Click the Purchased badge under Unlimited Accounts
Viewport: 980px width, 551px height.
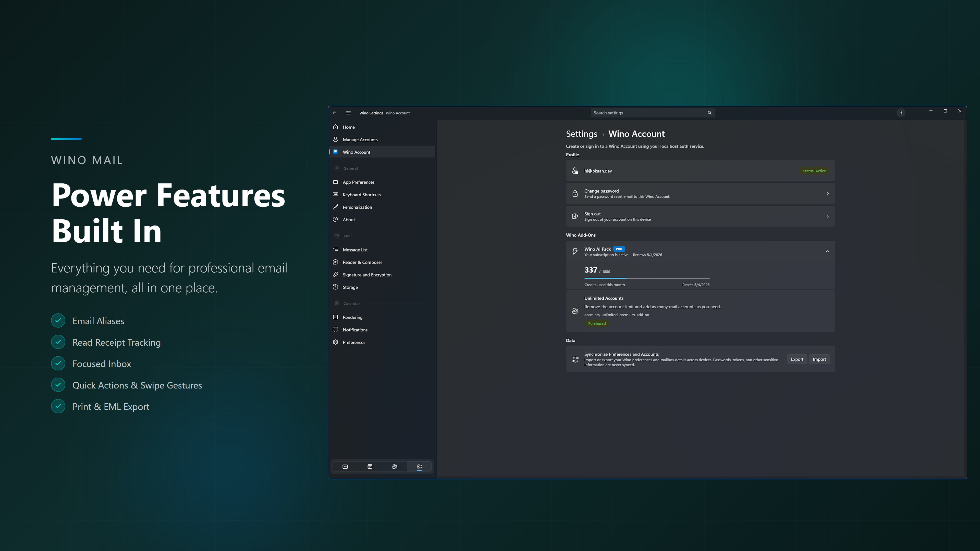point(596,324)
